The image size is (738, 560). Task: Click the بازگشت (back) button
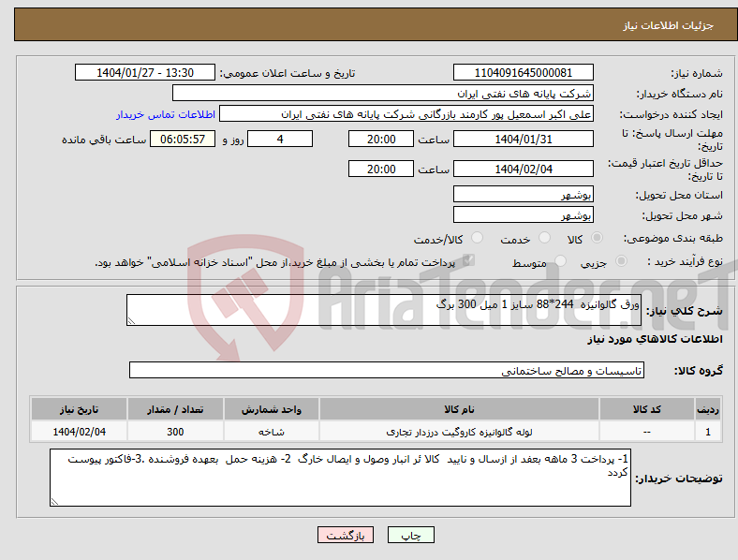[346, 535]
